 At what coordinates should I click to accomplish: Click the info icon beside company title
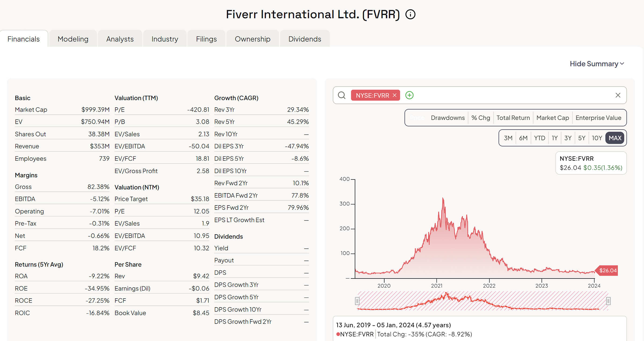point(410,14)
